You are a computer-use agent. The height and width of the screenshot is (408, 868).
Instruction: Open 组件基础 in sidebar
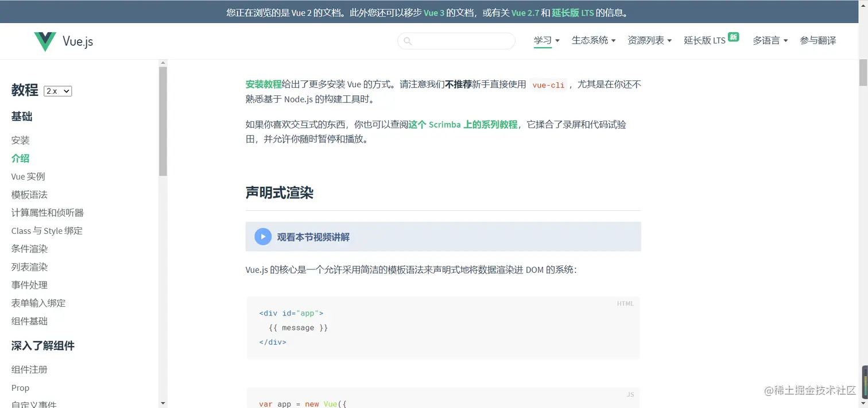[29, 321]
